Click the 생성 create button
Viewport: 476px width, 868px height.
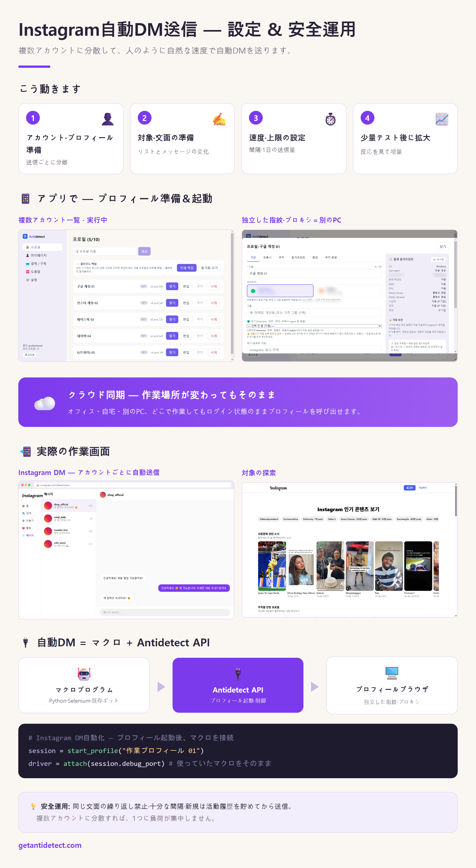coord(144,251)
